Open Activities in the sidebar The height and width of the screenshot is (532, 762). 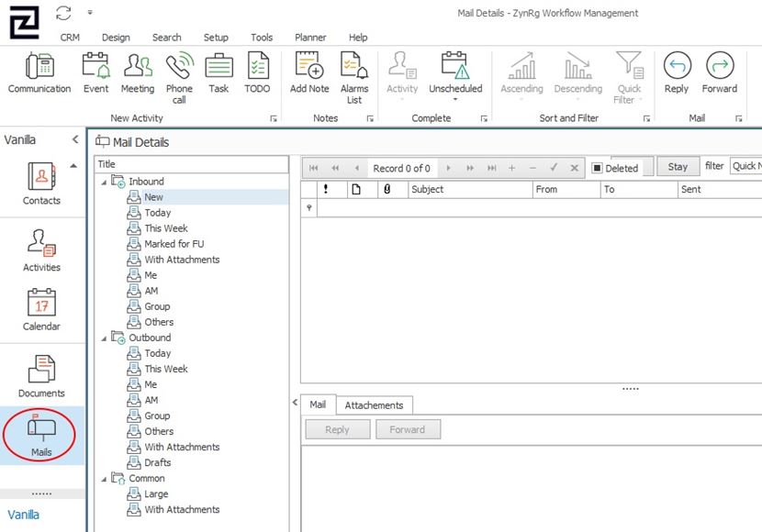[x=41, y=250]
